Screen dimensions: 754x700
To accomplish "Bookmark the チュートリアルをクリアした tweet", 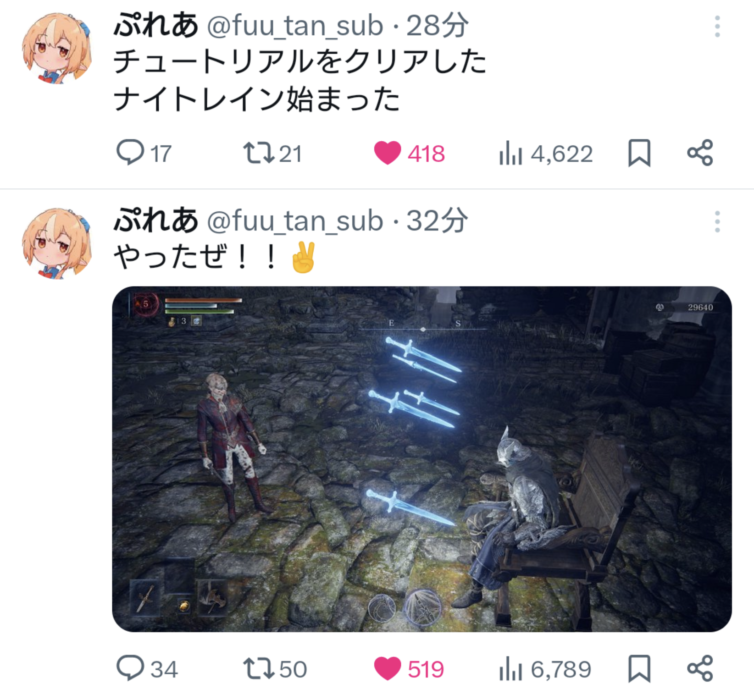I will click(639, 153).
